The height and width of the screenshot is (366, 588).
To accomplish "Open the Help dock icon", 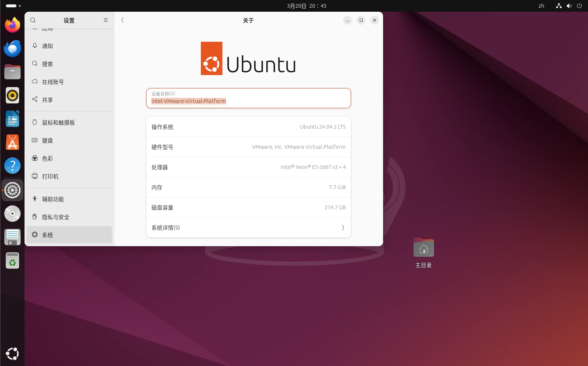I will 12,166.
